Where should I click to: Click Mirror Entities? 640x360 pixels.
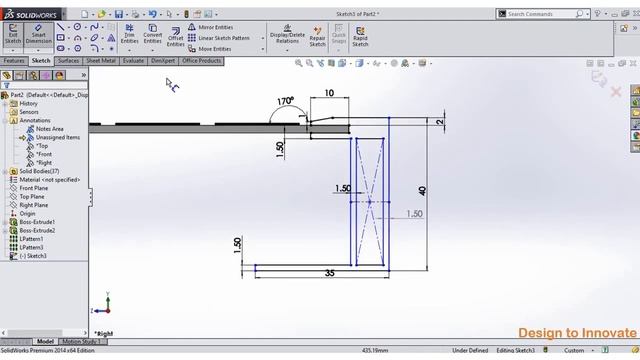pyautogui.click(x=211, y=27)
